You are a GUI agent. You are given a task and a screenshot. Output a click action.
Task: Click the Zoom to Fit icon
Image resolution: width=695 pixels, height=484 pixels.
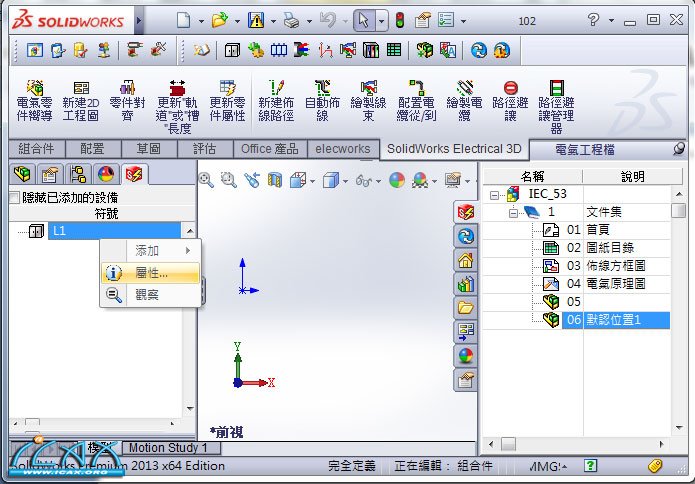206,180
